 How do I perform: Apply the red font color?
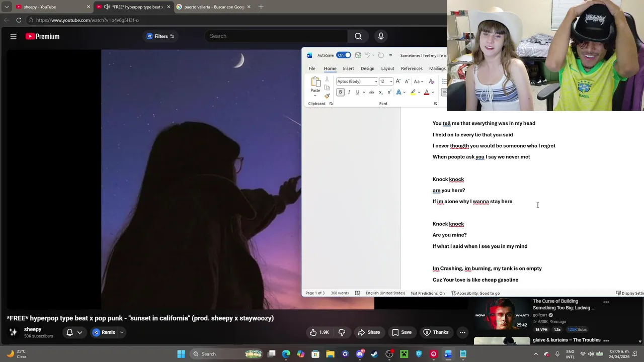tap(427, 93)
